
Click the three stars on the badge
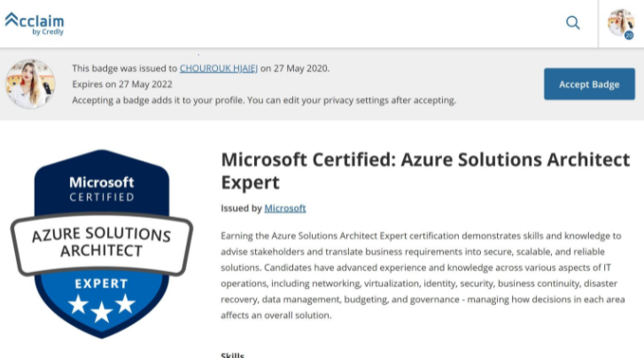(101, 307)
